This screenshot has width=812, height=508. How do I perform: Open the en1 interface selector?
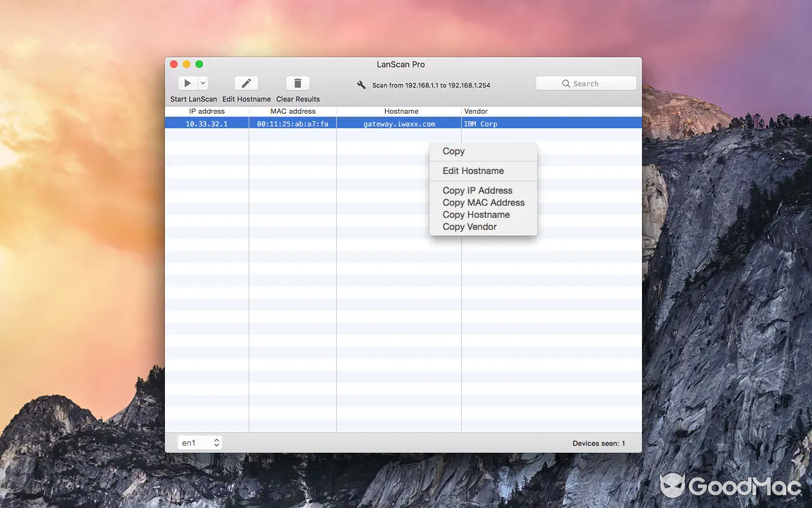(195, 443)
